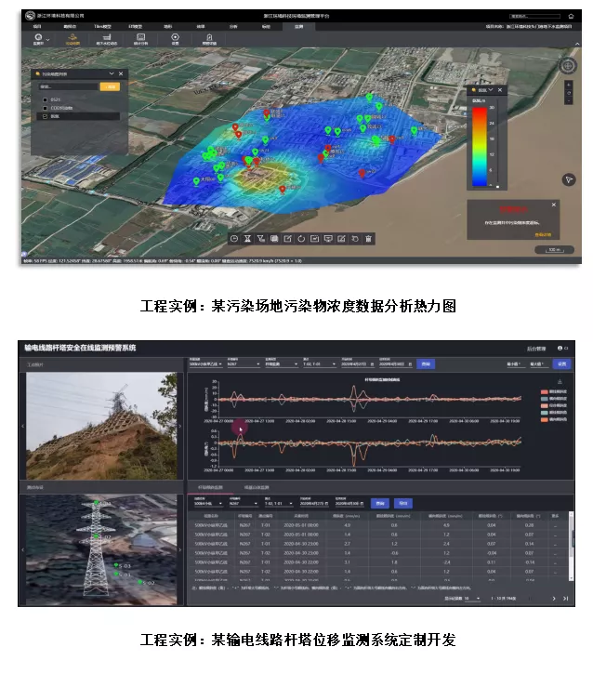Viewport: 593px width, 700px height.
Task: Open the groundwater dynamics factory icon tool
Action: 107,39
